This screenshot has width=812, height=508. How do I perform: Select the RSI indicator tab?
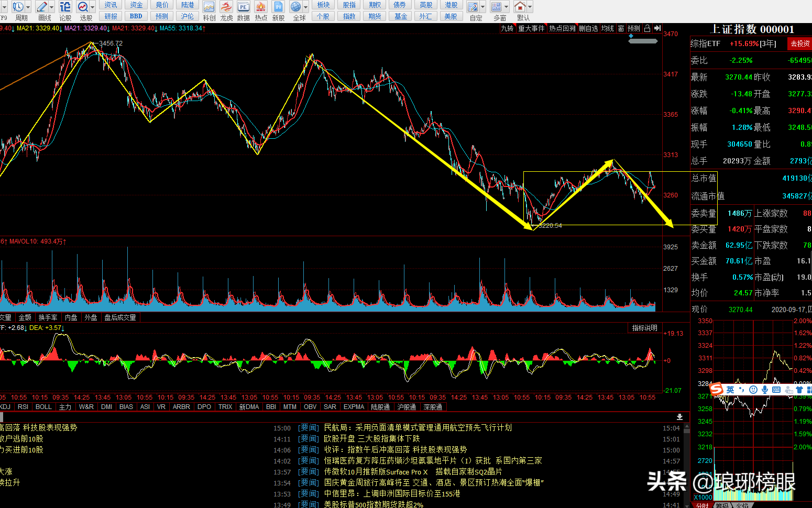click(23, 407)
